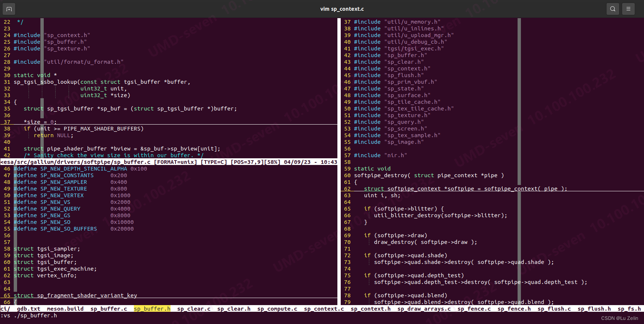This screenshot has height=324, width=644.
Task: Select sp_fence.h completion entry
Action: pos(514,309)
